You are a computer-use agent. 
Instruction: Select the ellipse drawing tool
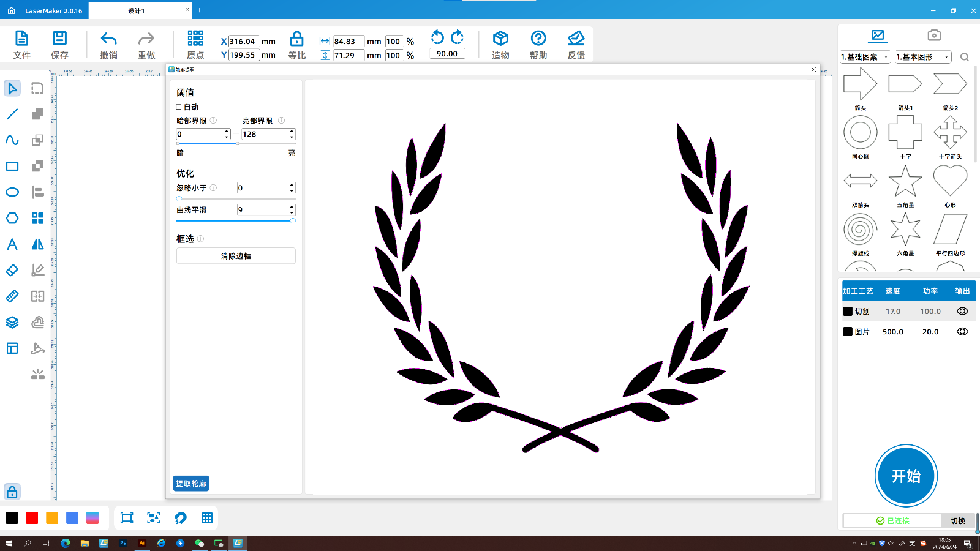(x=12, y=192)
